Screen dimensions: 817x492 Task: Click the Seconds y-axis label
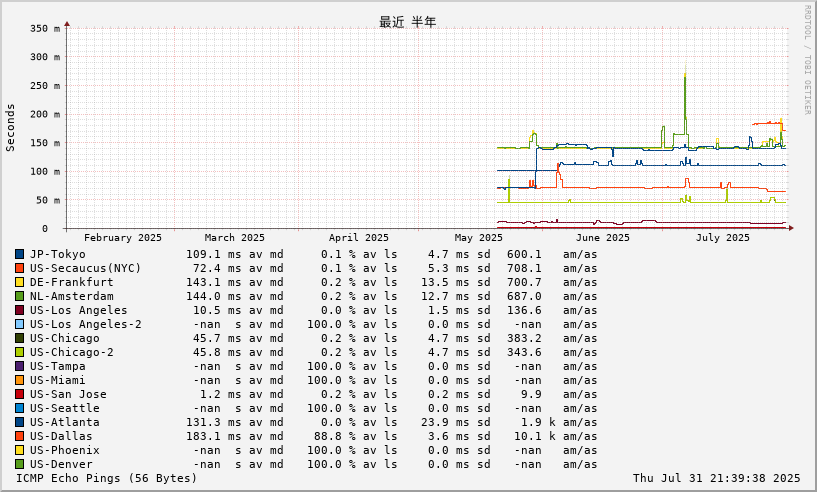tap(10, 128)
